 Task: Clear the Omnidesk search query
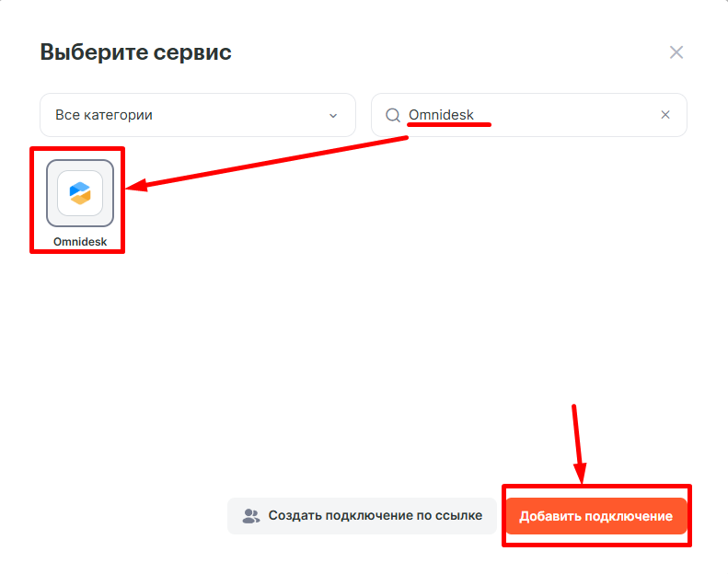pyautogui.click(x=665, y=115)
